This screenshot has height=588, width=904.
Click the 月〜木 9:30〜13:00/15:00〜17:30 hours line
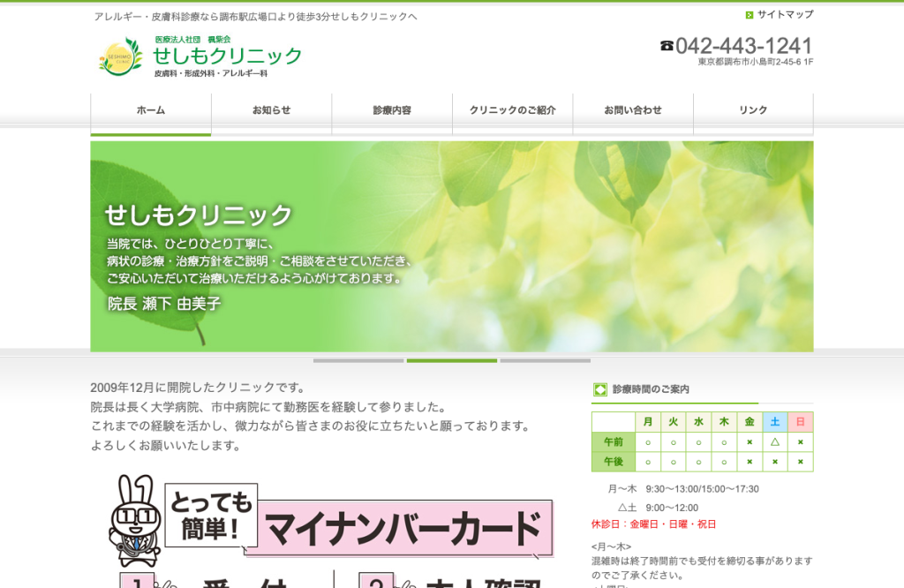[x=683, y=489]
